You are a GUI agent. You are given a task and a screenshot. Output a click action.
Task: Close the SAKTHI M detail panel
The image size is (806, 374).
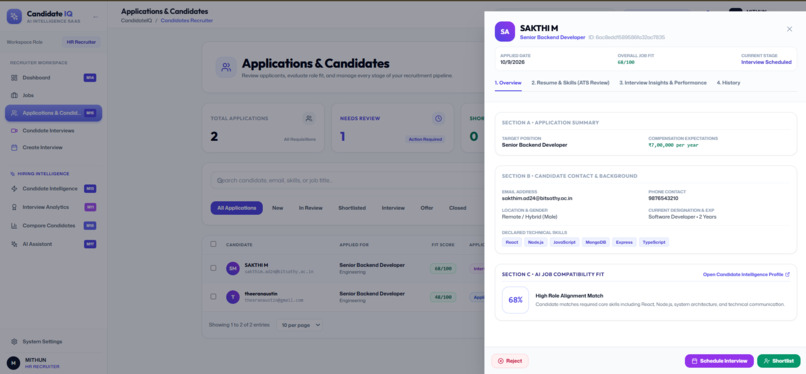790,29
